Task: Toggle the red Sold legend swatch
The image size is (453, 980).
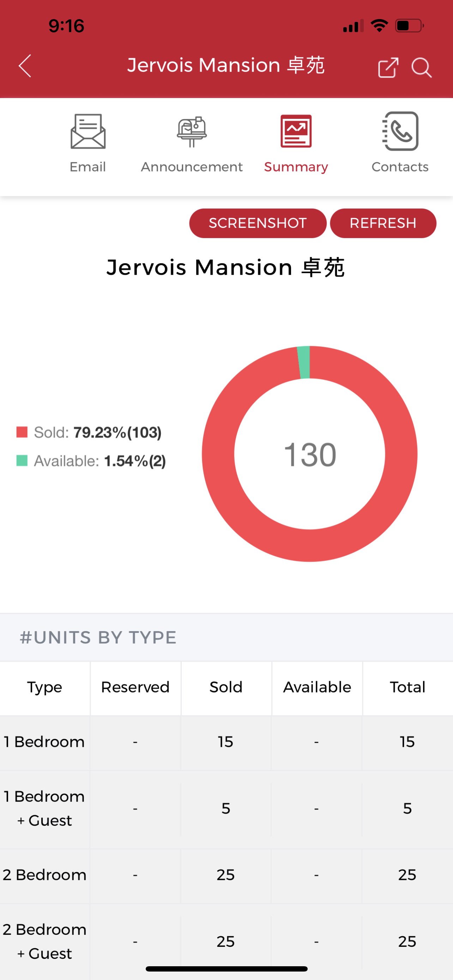Action: [x=22, y=432]
